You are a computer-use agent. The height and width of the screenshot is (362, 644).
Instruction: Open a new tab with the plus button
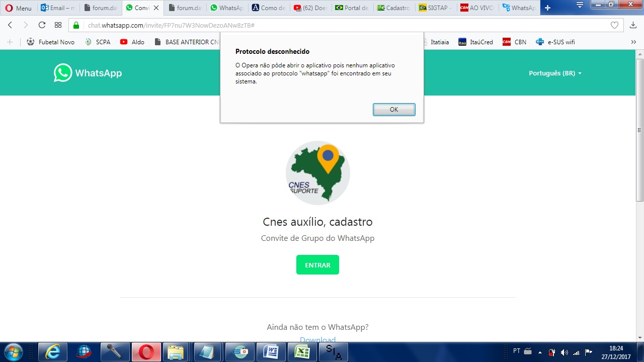pyautogui.click(x=548, y=8)
